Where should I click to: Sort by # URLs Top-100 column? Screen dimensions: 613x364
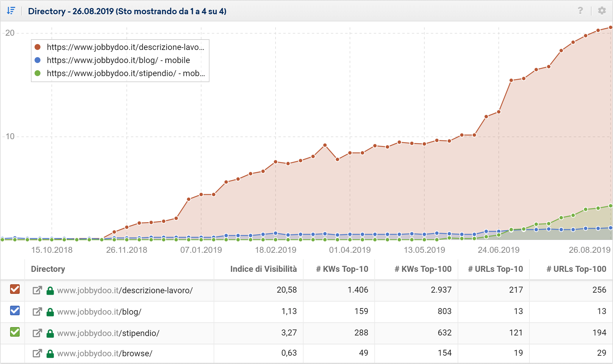point(576,269)
